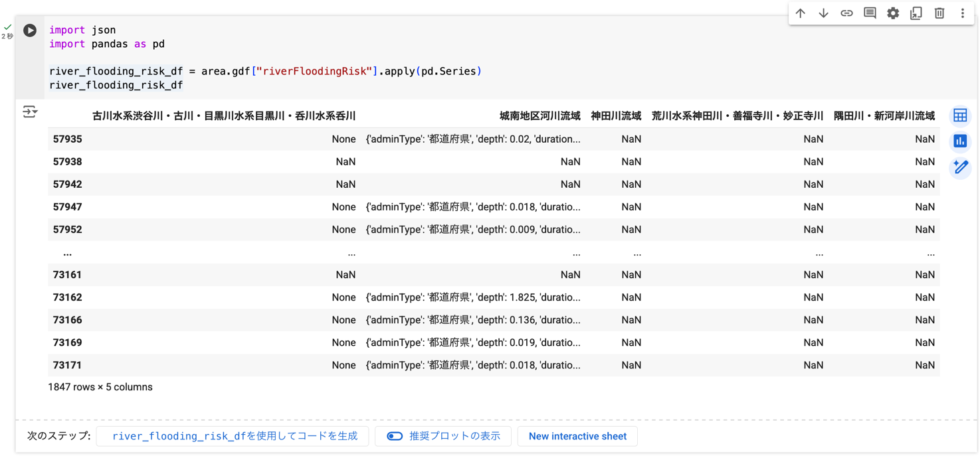Viewport: 980px width, 456px height.
Task: Click the 隅田川・新河岸川流域 column header
Action: pos(884,116)
